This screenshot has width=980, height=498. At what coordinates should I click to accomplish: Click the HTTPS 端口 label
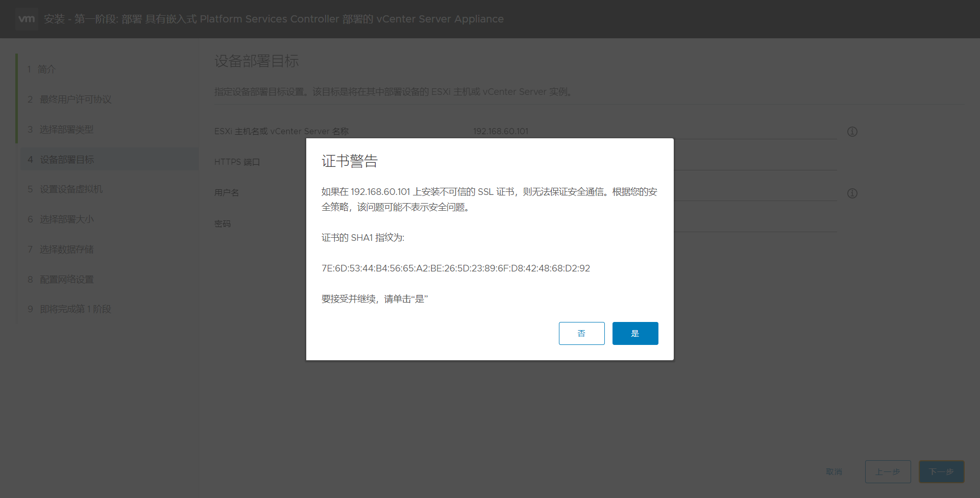tap(237, 162)
